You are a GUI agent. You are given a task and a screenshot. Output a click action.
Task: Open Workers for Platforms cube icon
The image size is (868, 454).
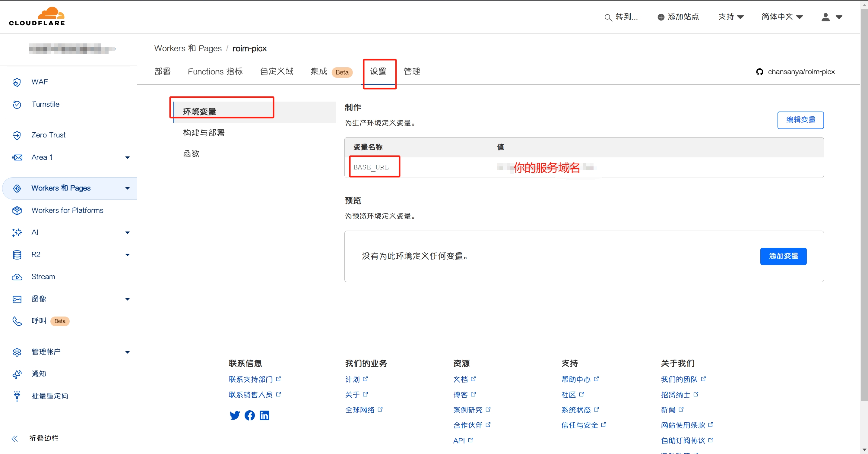[x=17, y=210]
